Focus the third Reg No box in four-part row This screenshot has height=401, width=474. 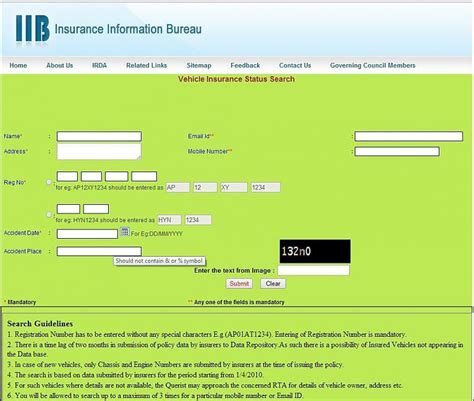[x=117, y=176]
